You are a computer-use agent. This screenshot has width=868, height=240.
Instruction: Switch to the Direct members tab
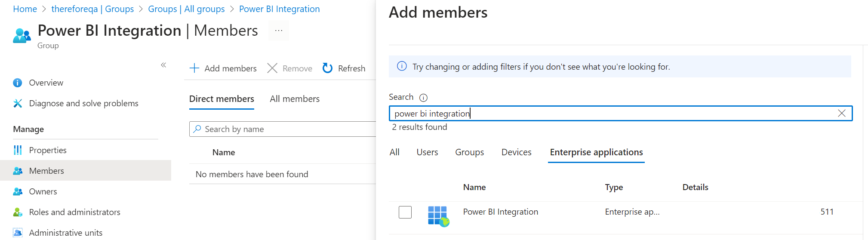coord(222,99)
